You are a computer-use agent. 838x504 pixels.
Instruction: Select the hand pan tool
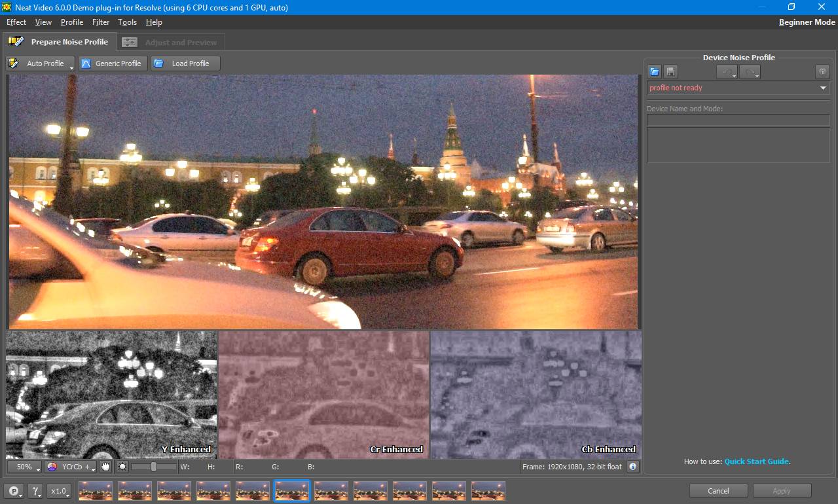(105, 467)
